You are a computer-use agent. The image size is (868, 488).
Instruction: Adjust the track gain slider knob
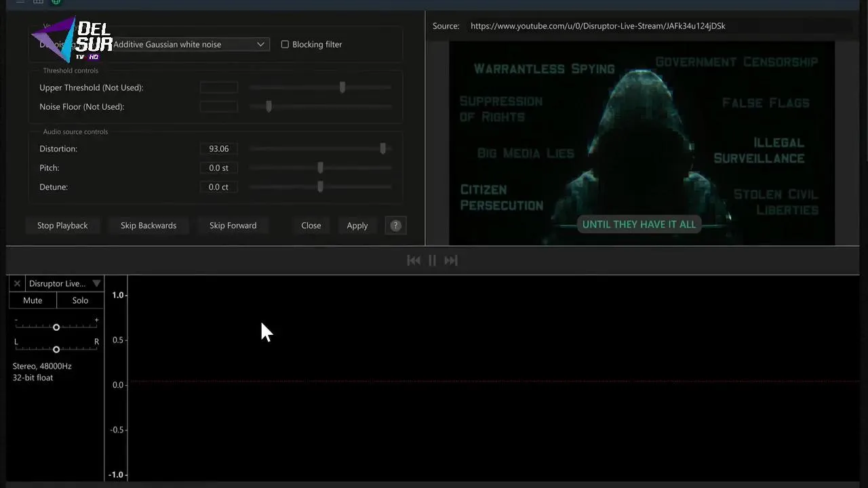(x=56, y=327)
